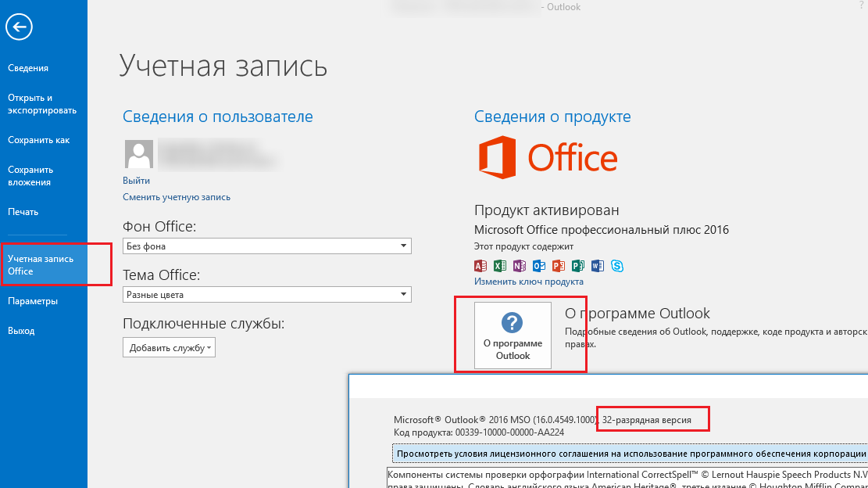This screenshot has width=868, height=488.
Task: Click the Publisher app icon
Action: click(x=578, y=266)
